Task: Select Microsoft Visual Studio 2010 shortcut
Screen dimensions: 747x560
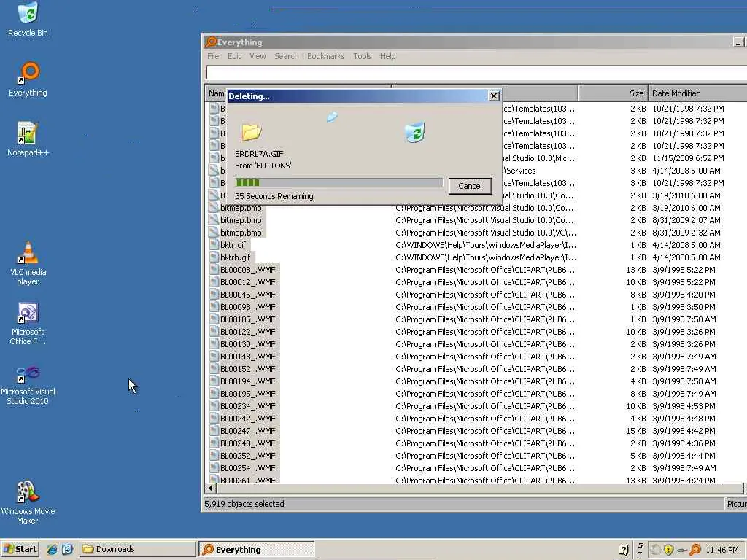Action: click(x=28, y=385)
